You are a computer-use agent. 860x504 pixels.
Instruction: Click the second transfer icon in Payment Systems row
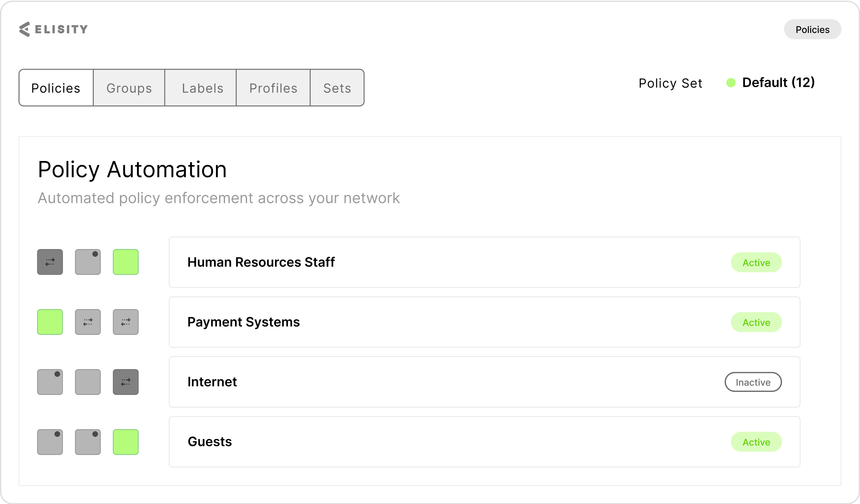point(126,322)
